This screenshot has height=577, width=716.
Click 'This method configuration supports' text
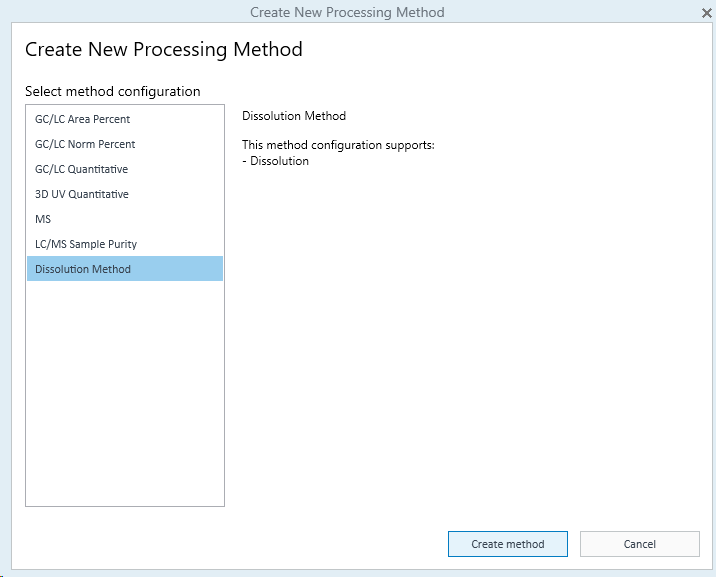pos(338,146)
